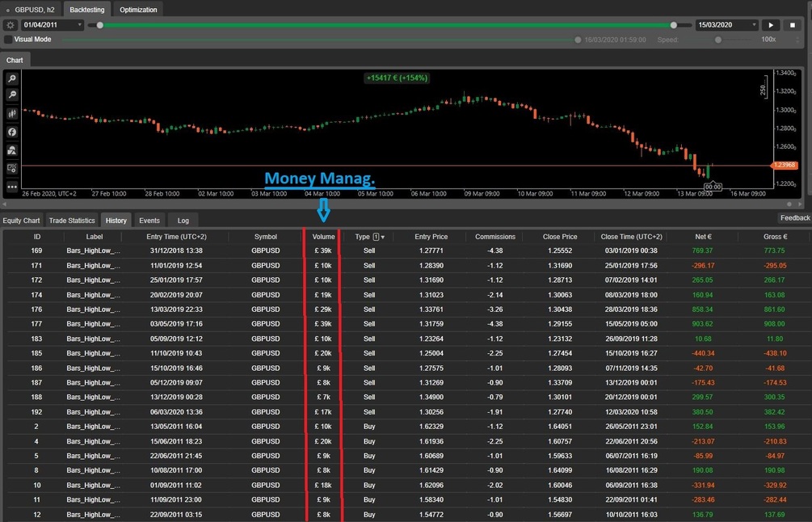Open the Equity Chart tab
The width and height of the screenshot is (812, 522).
[21, 220]
